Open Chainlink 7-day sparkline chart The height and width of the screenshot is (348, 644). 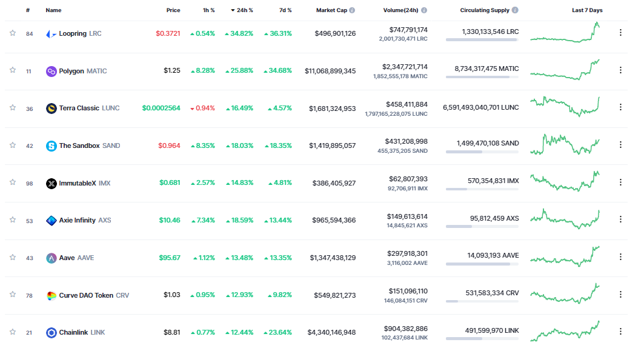[x=565, y=331]
